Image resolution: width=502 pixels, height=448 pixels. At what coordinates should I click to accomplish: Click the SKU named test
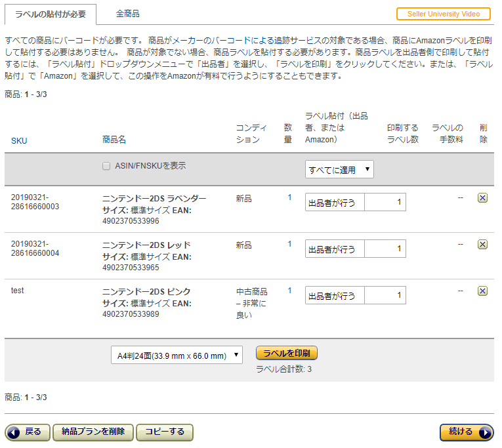tap(17, 291)
